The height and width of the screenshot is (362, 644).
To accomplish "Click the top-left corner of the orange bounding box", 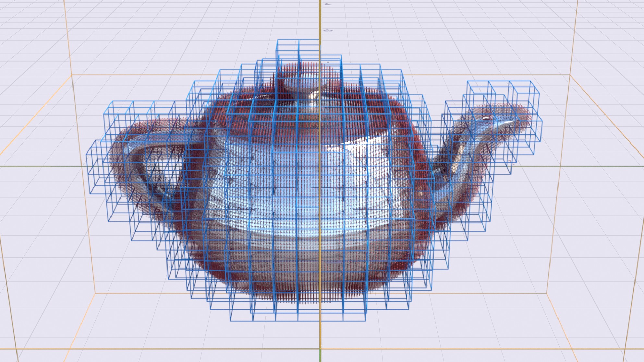I will point(72,75).
